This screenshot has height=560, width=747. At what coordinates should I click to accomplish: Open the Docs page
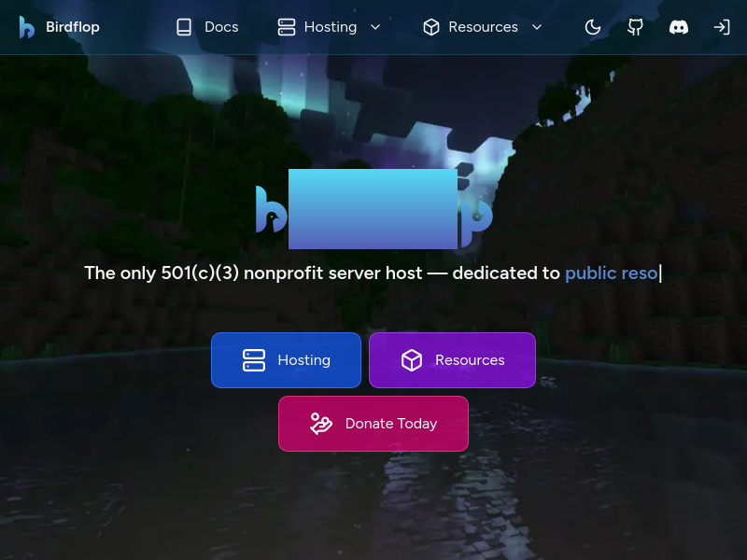pyautogui.click(x=221, y=27)
